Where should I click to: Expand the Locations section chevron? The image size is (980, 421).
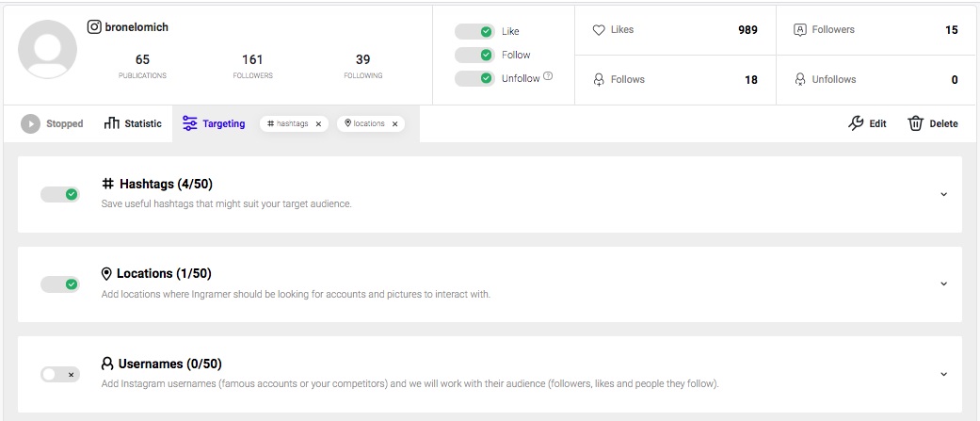click(x=943, y=283)
